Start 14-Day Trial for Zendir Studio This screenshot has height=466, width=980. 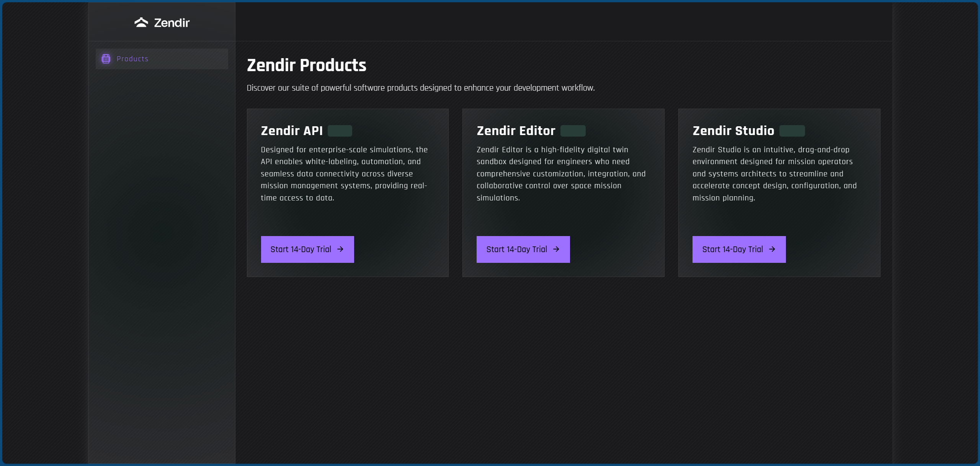click(733, 249)
